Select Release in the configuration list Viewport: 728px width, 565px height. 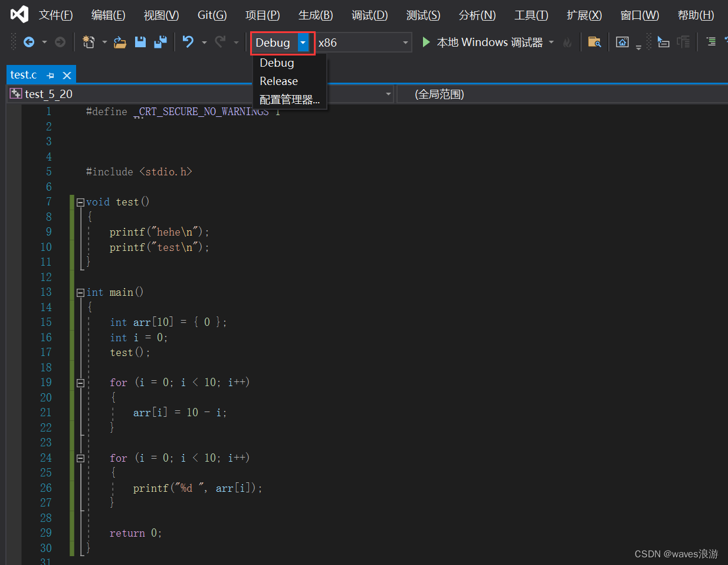(x=290, y=81)
